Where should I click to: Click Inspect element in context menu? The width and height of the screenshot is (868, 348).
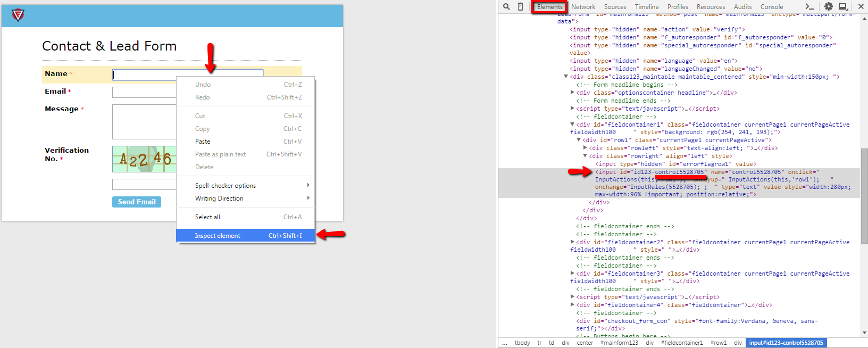[246, 236]
